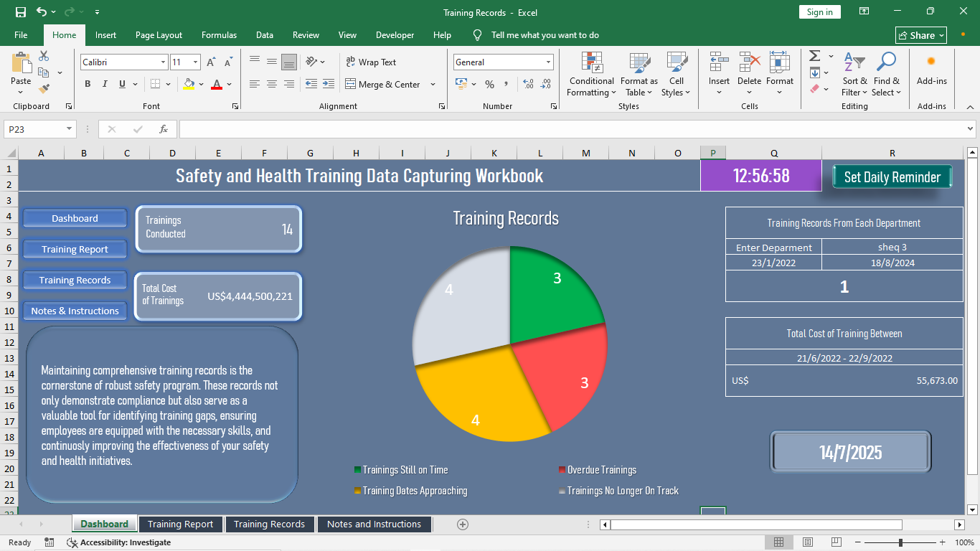Viewport: 980px width, 551px height.
Task: Click the Save icon in title bar
Action: [21, 12]
